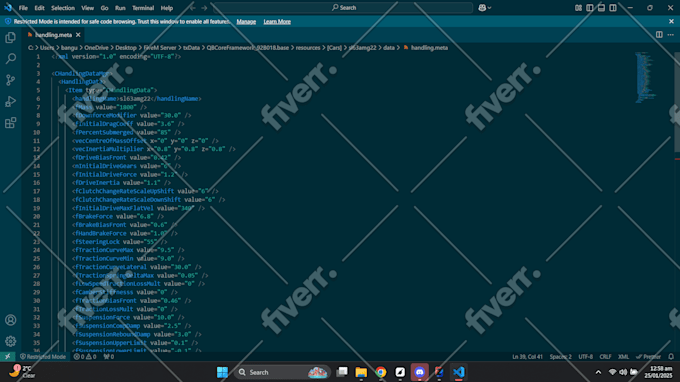Toggle the primary side bar
The height and width of the screenshot is (382, 680).
(x=589, y=8)
